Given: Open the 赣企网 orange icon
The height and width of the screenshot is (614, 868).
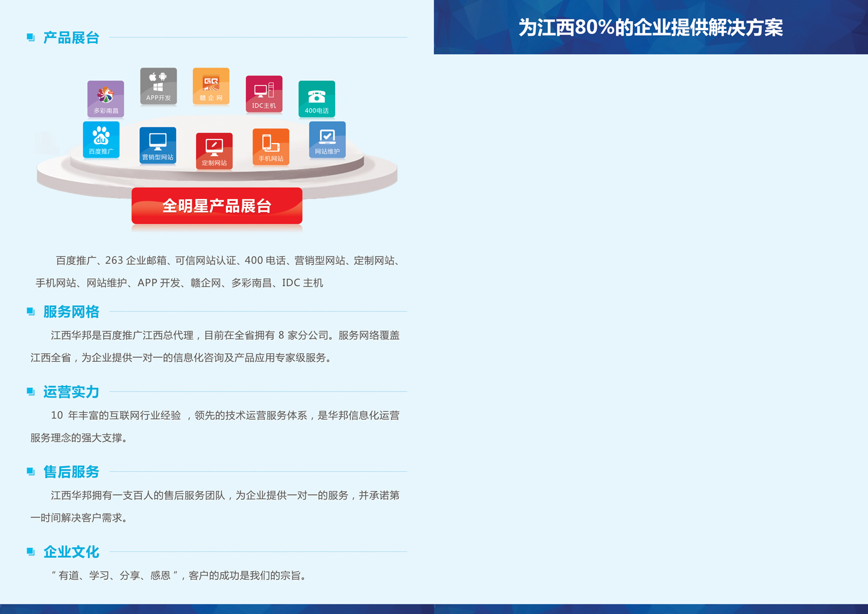Looking at the screenshot, I should tap(211, 86).
